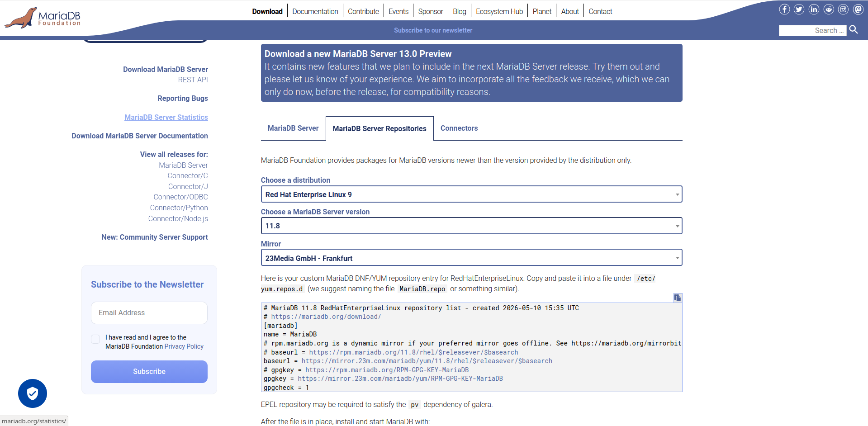Open the Planet menu item
This screenshot has height=426, width=868.
[542, 11]
